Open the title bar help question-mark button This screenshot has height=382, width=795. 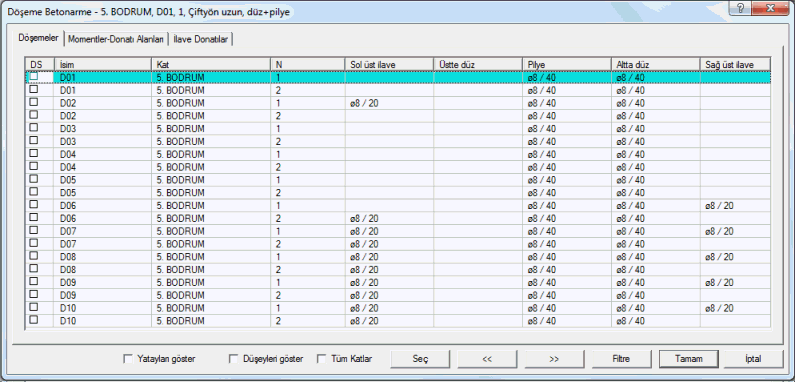[x=741, y=9]
